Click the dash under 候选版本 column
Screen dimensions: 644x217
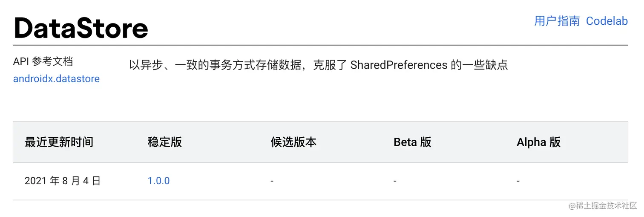(272, 181)
